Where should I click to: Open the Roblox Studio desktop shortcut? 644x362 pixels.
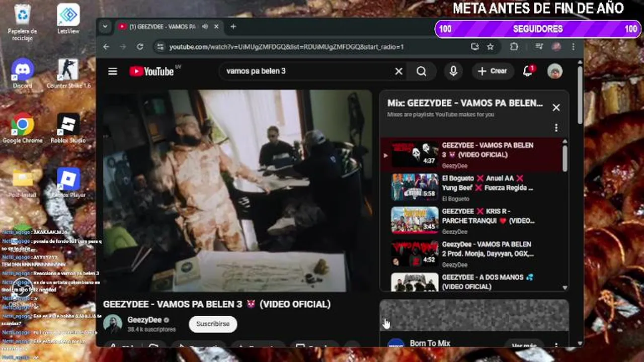(x=68, y=128)
